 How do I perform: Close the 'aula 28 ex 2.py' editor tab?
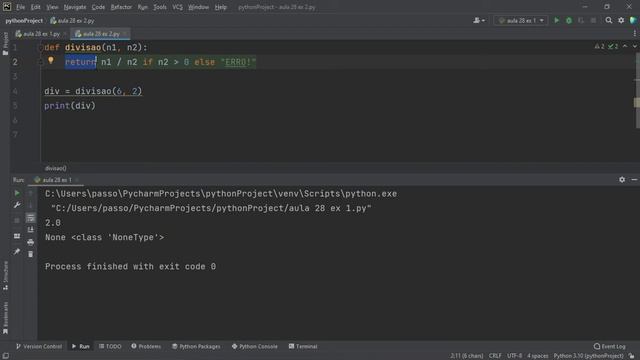tap(124, 34)
